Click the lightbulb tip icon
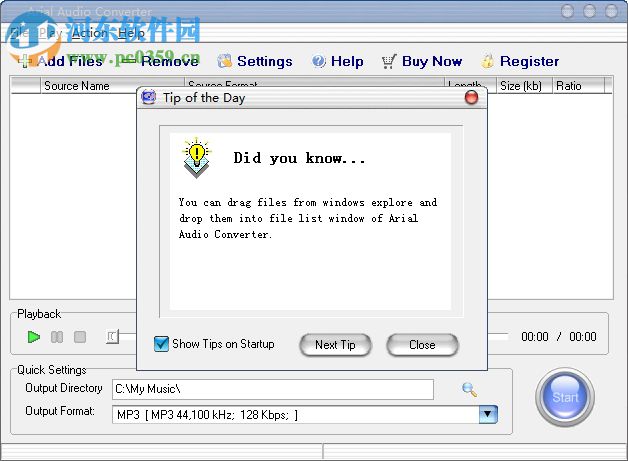The width and height of the screenshot is (628, 461). point(196,158)
